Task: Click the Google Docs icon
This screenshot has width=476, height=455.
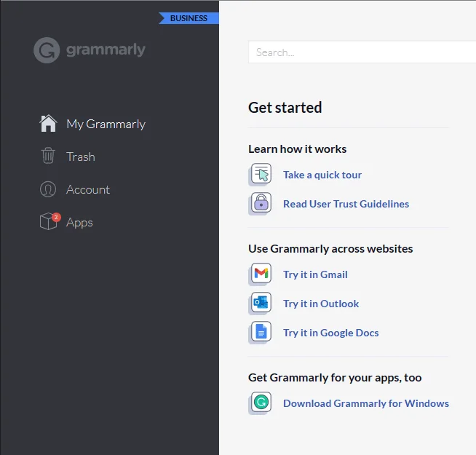Action: 261,332
